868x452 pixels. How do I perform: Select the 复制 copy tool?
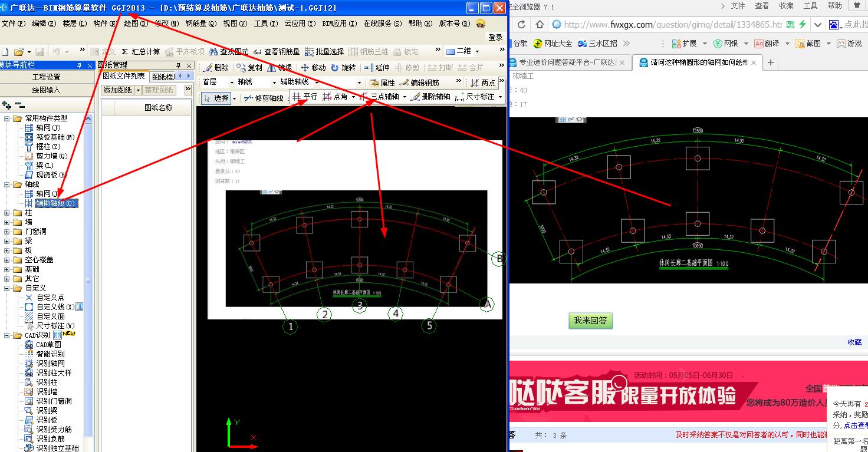249,68
